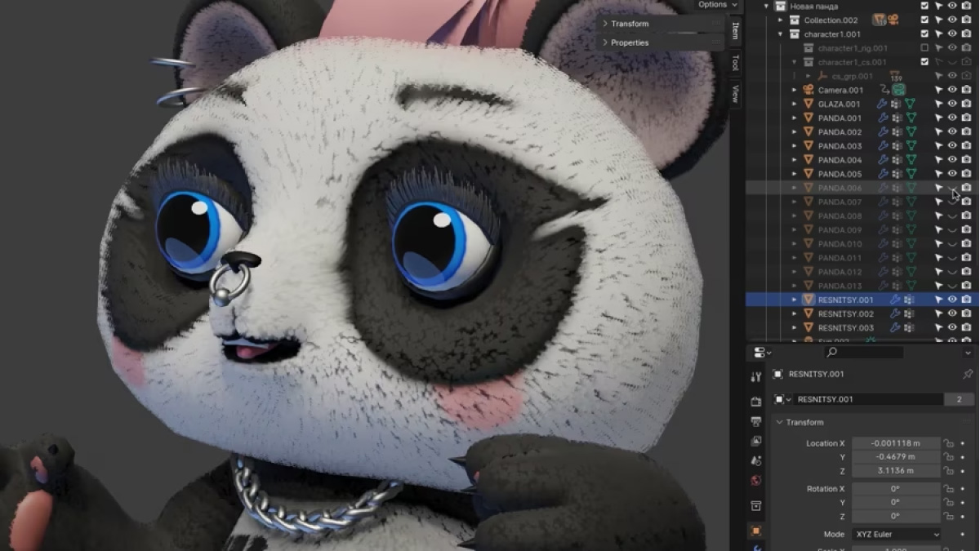Screen dimensions: 980x551
Task: Click the properties search field
Action: click(864, 353)
